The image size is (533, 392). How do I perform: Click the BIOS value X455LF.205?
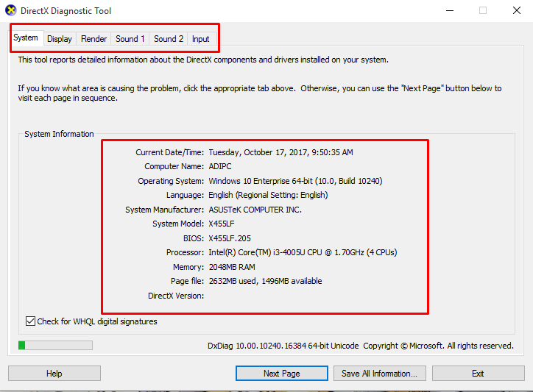point(230,238)
